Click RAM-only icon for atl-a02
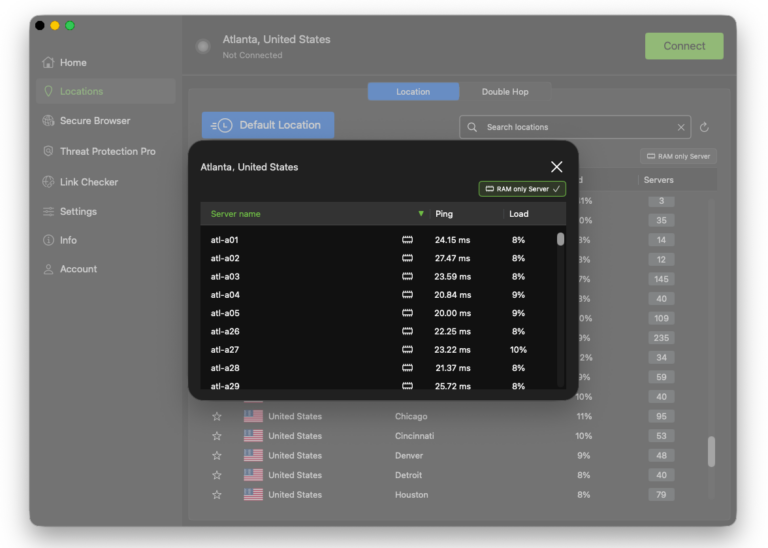 (408, 258)
